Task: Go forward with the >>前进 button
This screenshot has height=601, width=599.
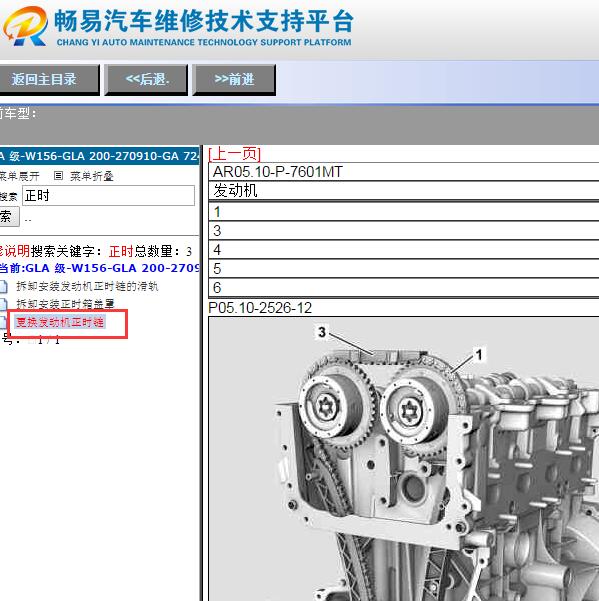Action: point(234,79)
